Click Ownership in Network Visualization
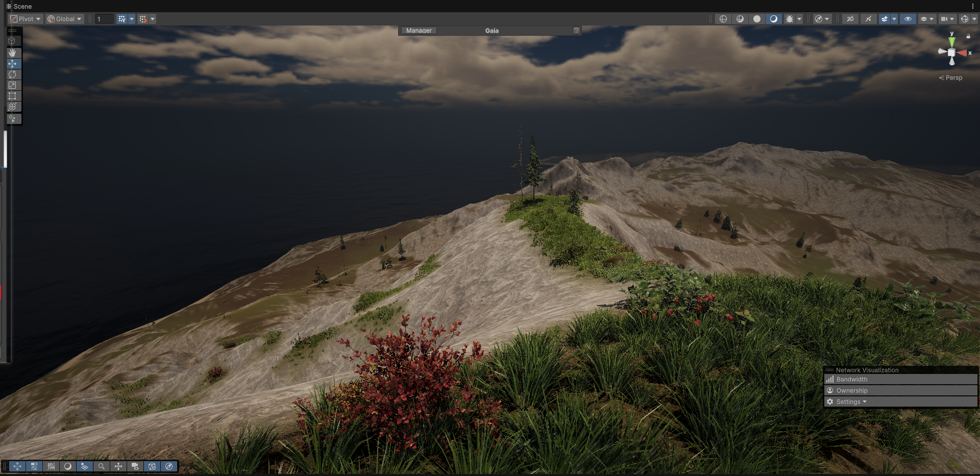Viewport: 980px width, 476px height. point(851,391)
